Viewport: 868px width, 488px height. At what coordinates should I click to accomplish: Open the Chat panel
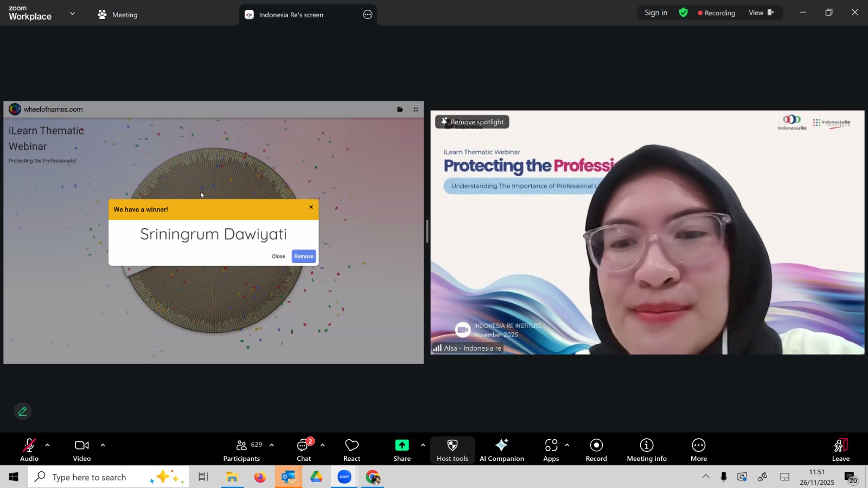(304, 450)
